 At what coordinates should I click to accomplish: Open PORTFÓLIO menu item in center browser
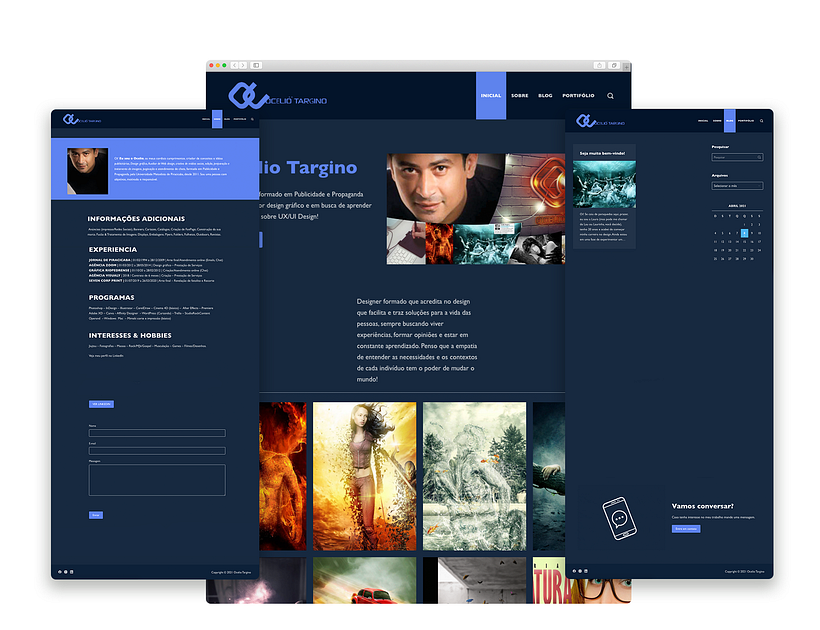(578, 96)
